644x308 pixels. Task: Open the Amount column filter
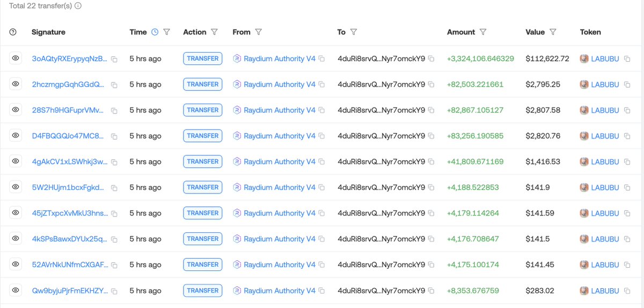(483, 32)
